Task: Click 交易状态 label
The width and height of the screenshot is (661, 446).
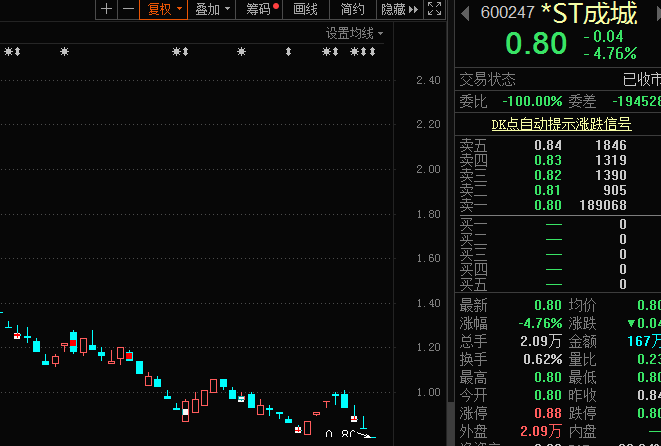Action: point(487,79)
